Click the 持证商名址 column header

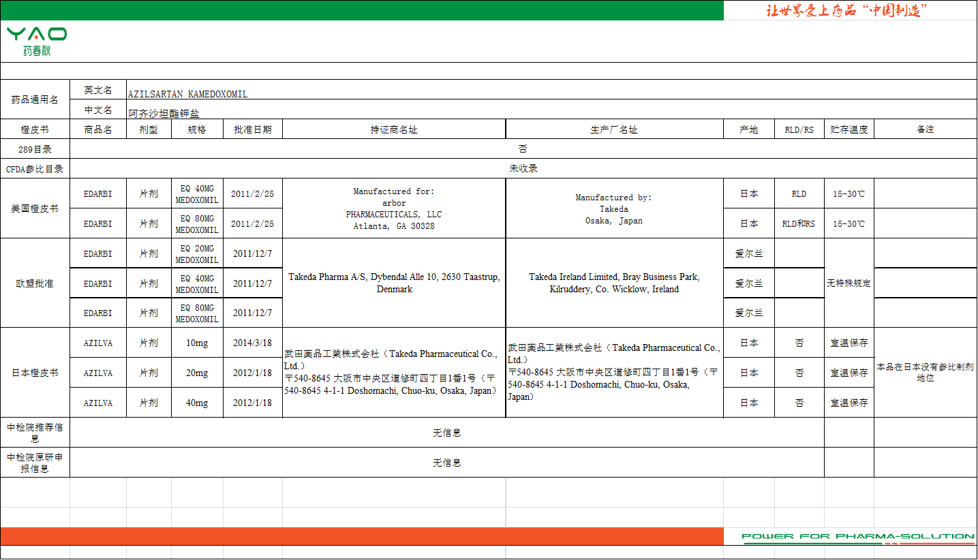394,129
